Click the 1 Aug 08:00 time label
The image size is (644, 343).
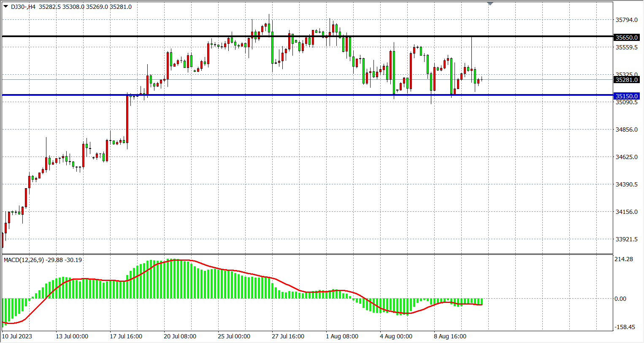[342, 336]
